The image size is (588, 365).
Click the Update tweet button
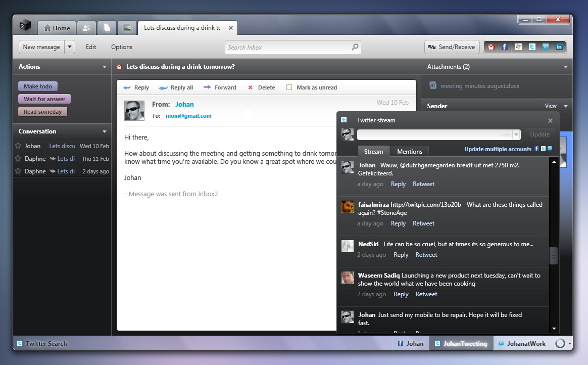(x=540, y=134)
